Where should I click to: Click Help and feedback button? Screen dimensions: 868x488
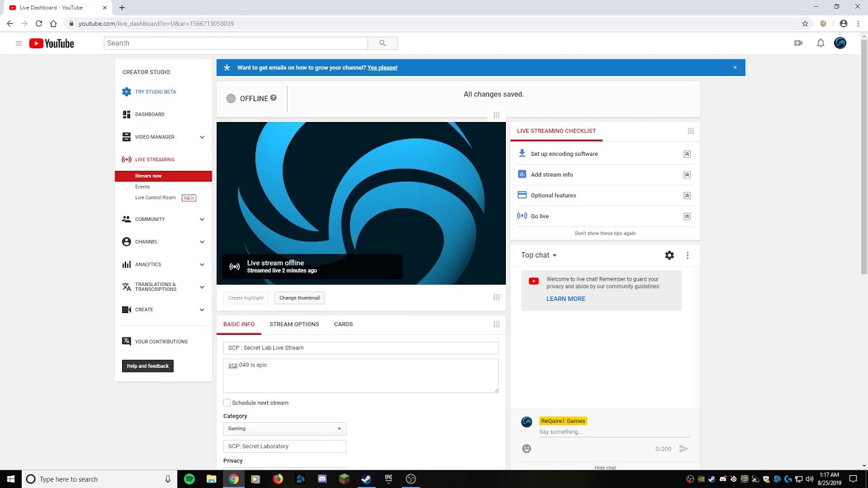tap(148, 366)
